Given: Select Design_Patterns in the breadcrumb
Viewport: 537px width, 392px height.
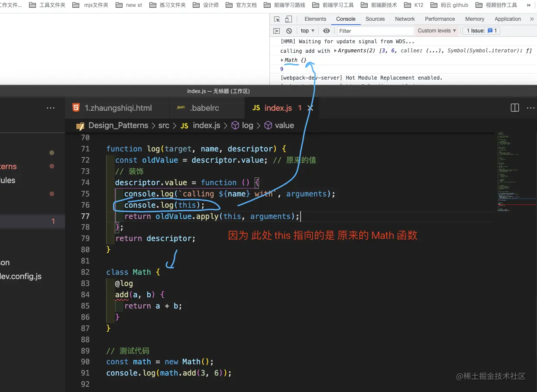Looking at the screenshot, I should (x=118, y=125).
